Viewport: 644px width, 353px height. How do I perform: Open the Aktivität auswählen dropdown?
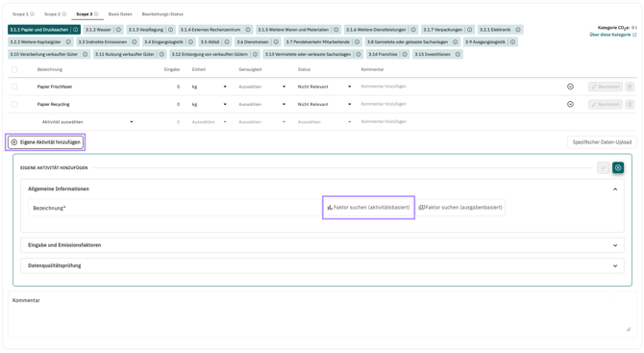coord(87,122)
